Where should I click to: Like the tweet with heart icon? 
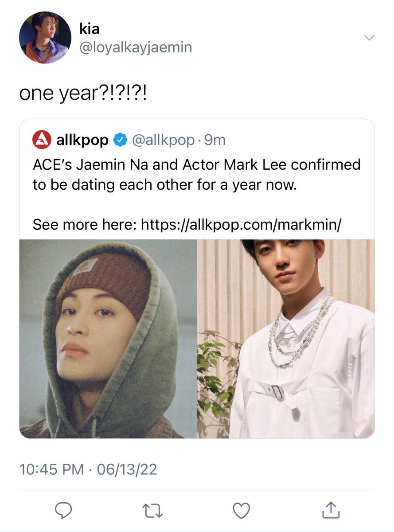[x=242, y=511]
